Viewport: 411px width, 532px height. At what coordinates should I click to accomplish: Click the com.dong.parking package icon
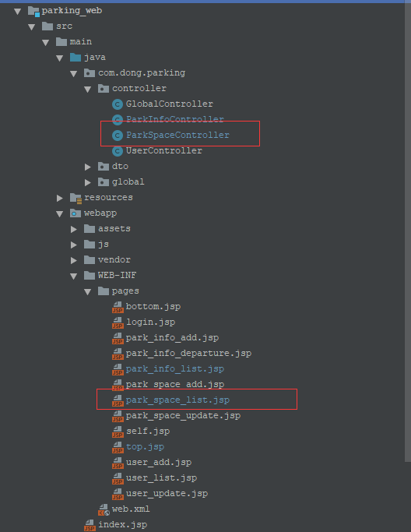pos(90,73)
